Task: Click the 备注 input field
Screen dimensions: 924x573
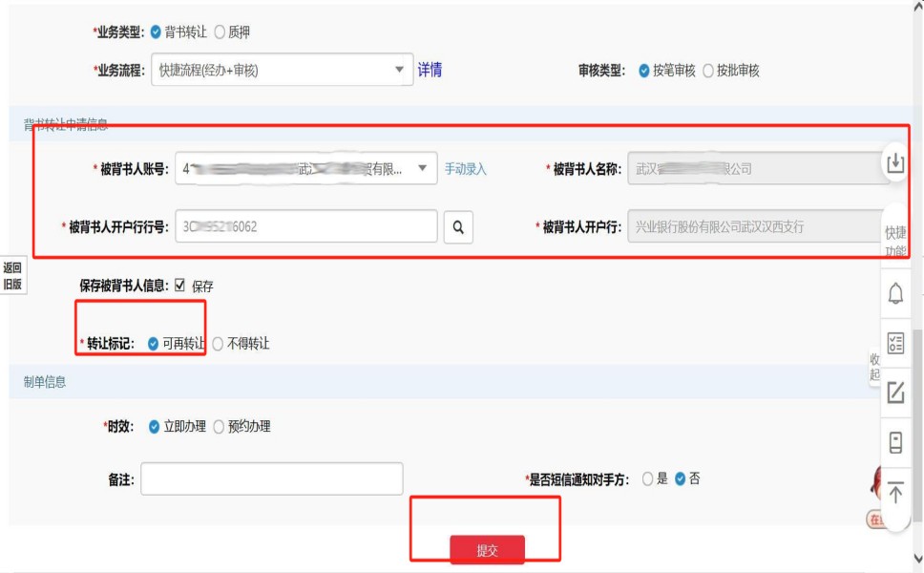Action: tap(272, 478)
